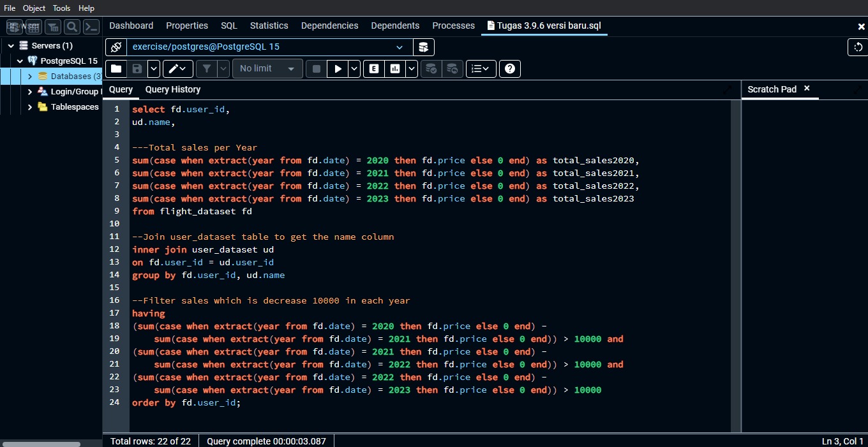This screenshot has width=868, height=447.
Task: Open the Tools menu
Action: [62, 8]
